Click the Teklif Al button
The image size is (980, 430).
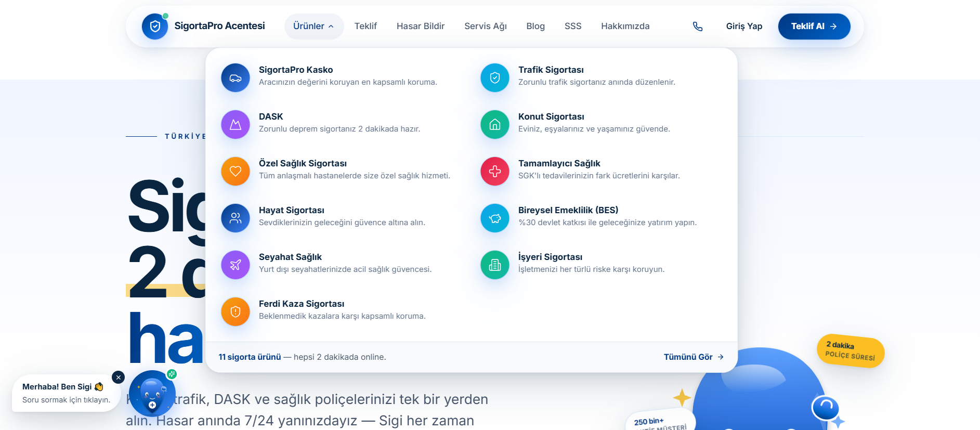coord(814,27)
